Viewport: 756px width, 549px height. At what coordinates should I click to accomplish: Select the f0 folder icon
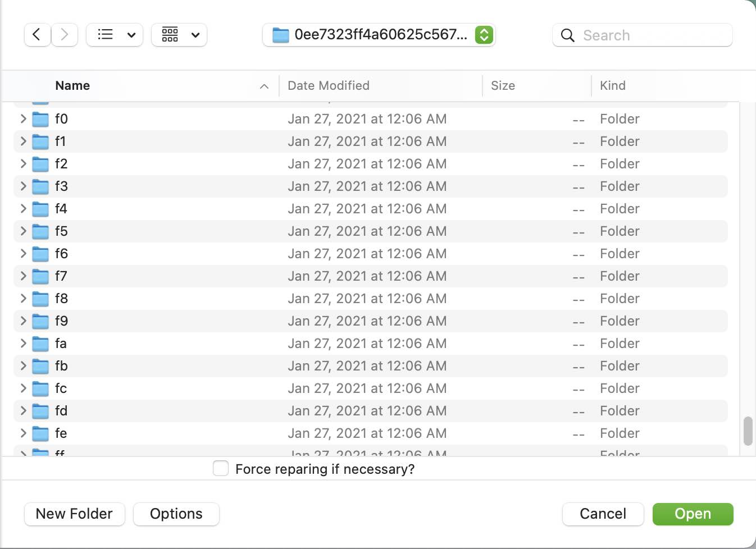(x=40, y=119)
